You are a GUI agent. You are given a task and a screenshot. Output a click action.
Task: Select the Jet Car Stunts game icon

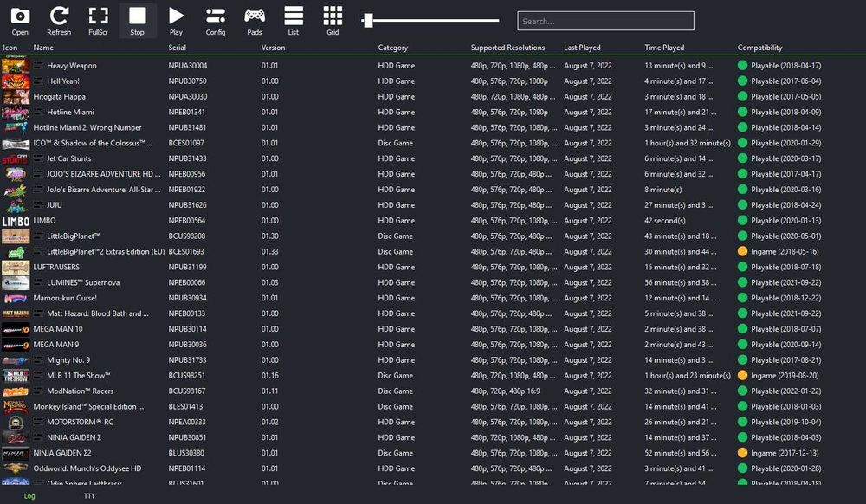(16, 158)
